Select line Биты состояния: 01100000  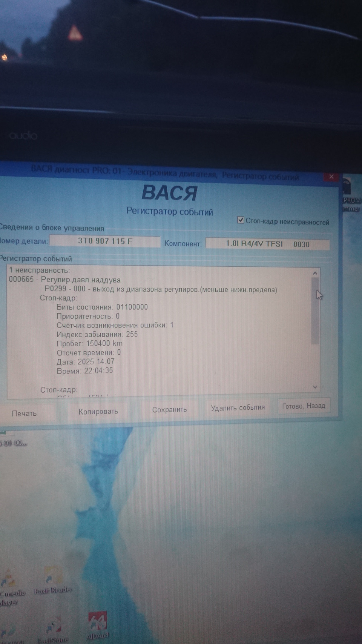coord(102,307)
